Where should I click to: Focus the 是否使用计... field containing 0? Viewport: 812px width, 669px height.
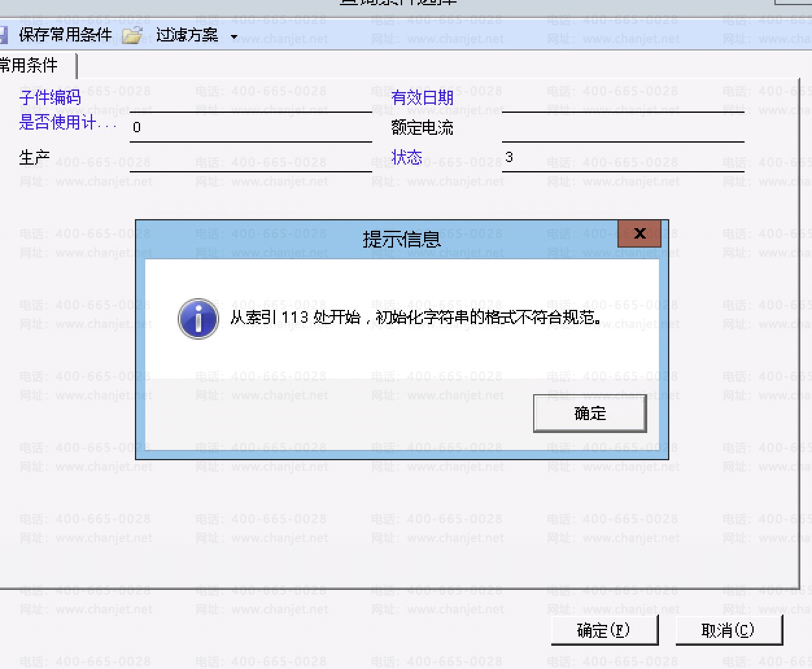click(250, 128)
